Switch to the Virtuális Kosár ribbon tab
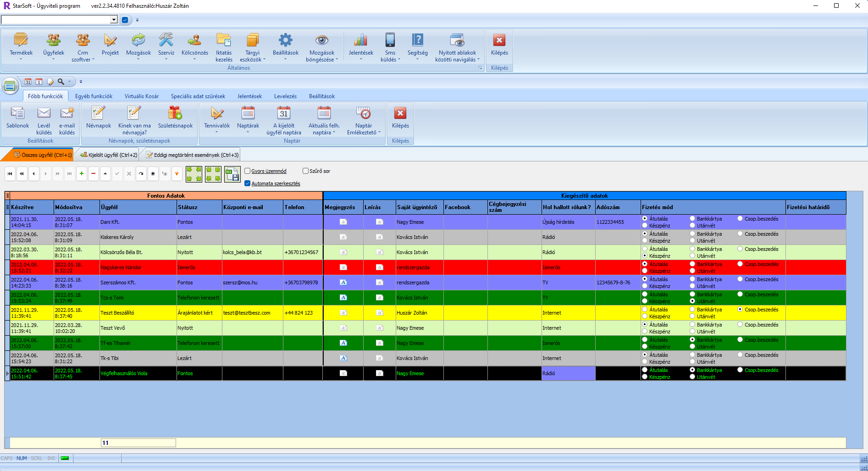The width and height of the screenshot is (868, 471). coord(142,96)
